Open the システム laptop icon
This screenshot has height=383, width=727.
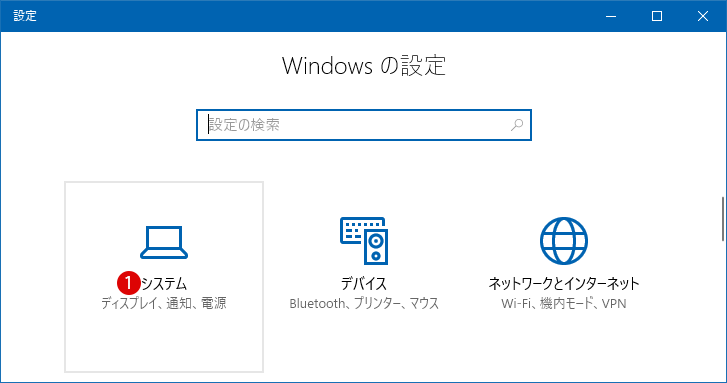164,242
